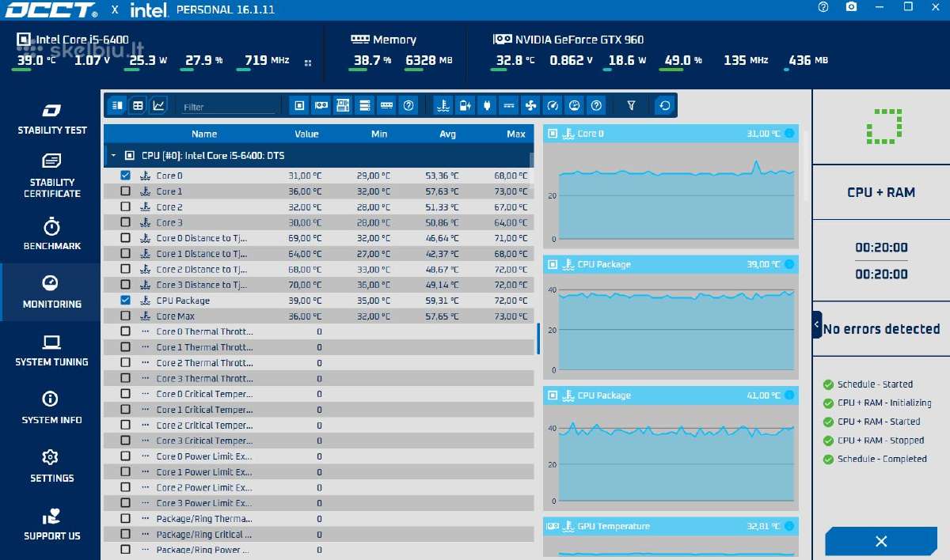
Task: Collapse the CPU [#0] Intel Core i5-6400 DTS group
Action: coord(112,156)
